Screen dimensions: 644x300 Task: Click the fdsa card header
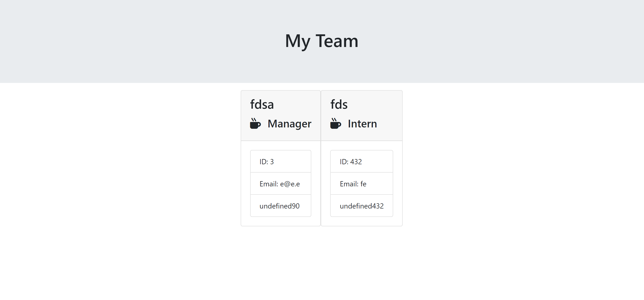point(281,115)
